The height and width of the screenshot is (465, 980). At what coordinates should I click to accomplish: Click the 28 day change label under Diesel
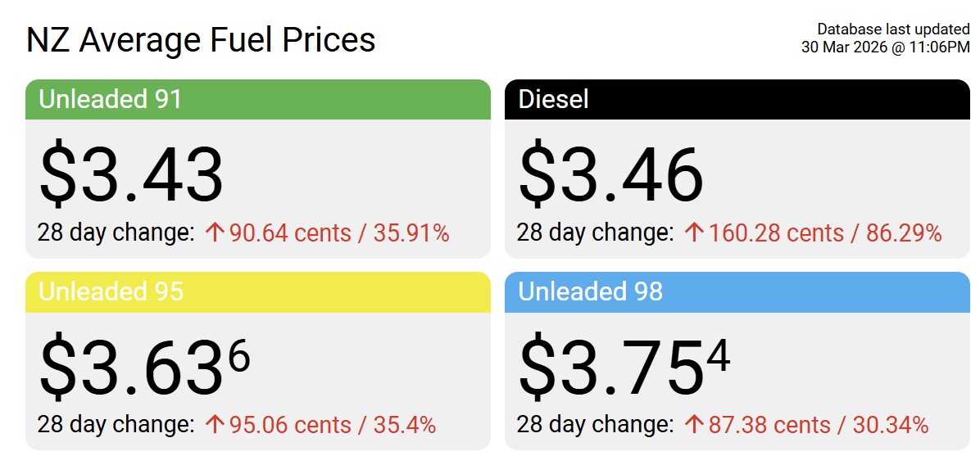[595, 232]
